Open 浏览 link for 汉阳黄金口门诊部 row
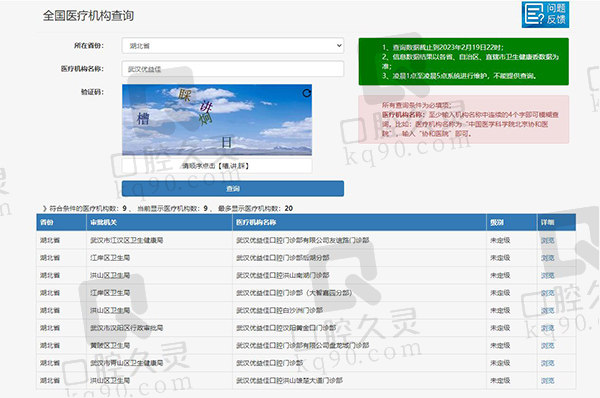The height and width of the screenshot is (398, 600). coord(548,328)
